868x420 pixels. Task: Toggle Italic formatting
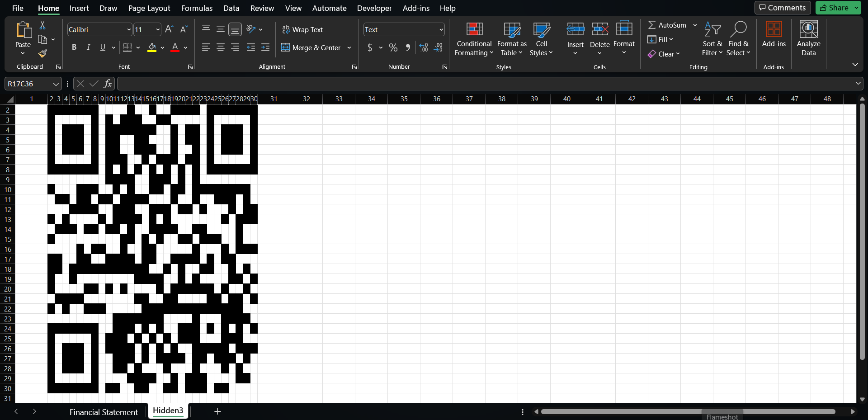(89, 47)
